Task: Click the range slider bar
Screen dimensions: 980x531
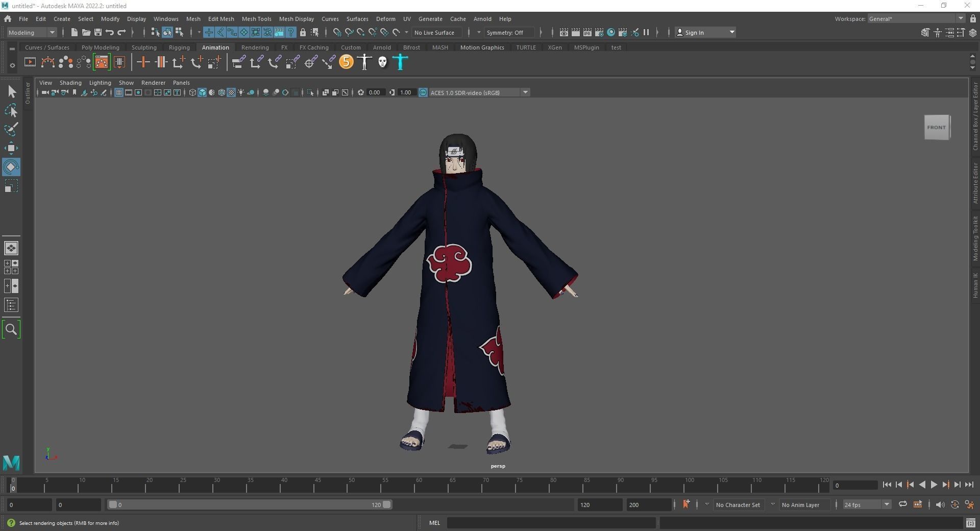Action: (x=250, y=504)
